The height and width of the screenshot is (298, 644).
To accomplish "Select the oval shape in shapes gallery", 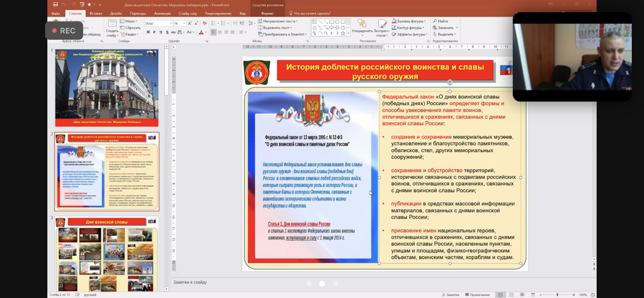I will (337, 22).
